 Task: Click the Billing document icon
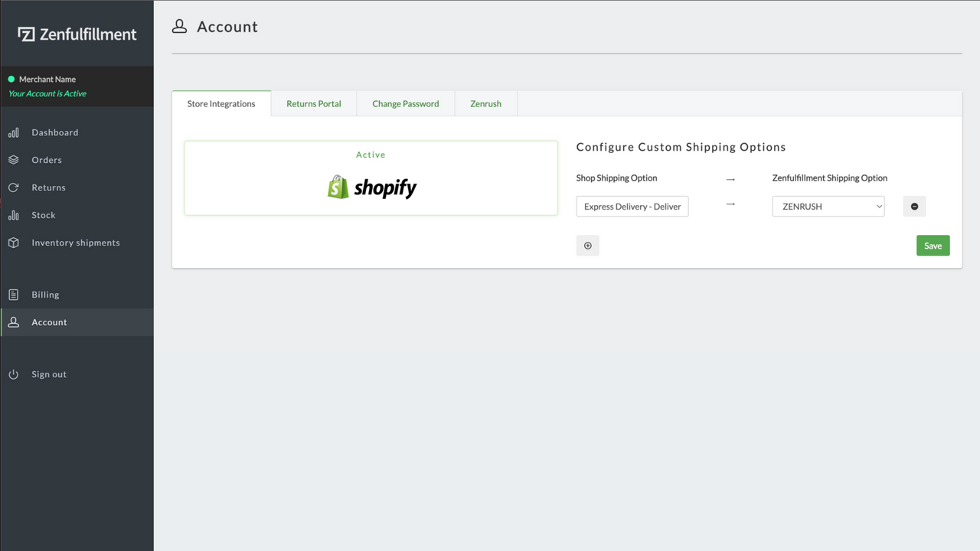[13, 295]
